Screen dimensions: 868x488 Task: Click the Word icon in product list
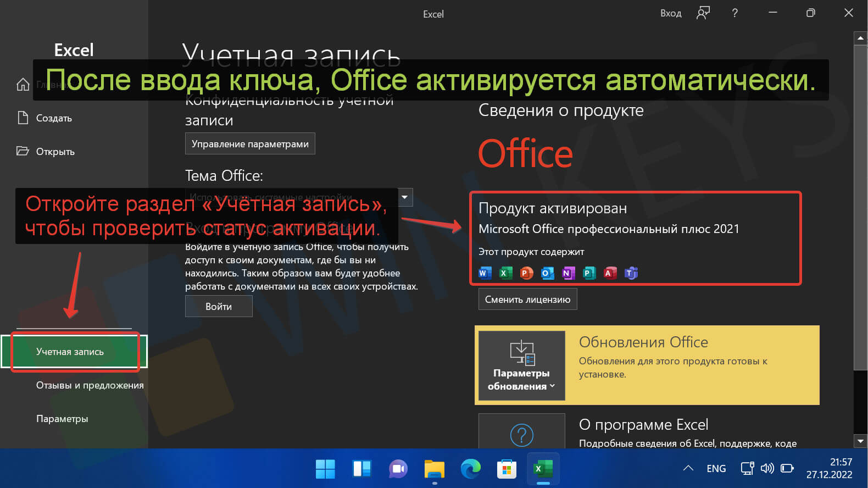click(485, 273)
